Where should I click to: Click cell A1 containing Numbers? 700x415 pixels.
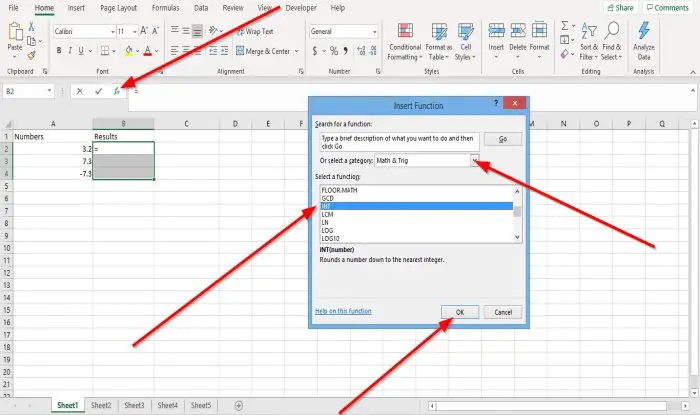click(x=53, y=137)
